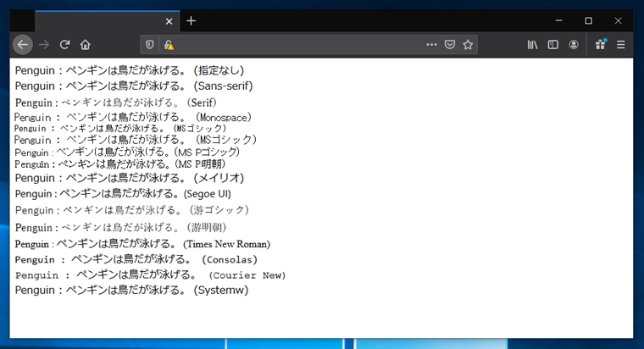Click the line labeled (メイリオ)
The height and width of the screenshot is (349, 644).
[x=130, y=178]
